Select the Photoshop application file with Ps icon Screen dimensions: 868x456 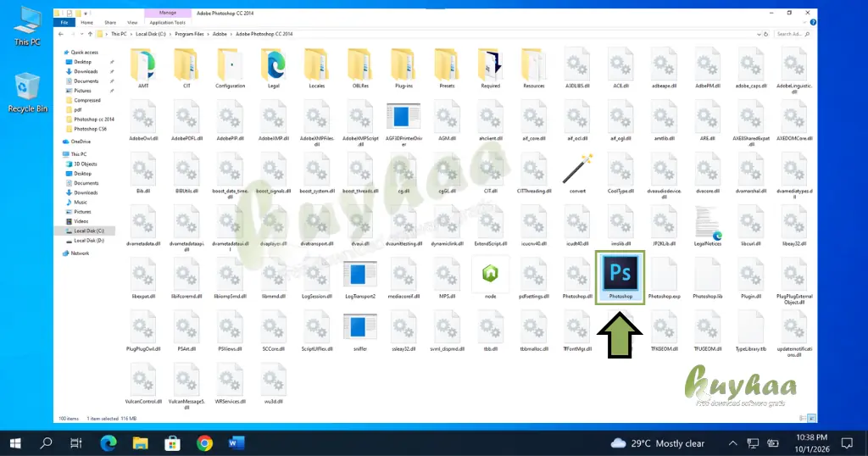click(x=620, y=277)
